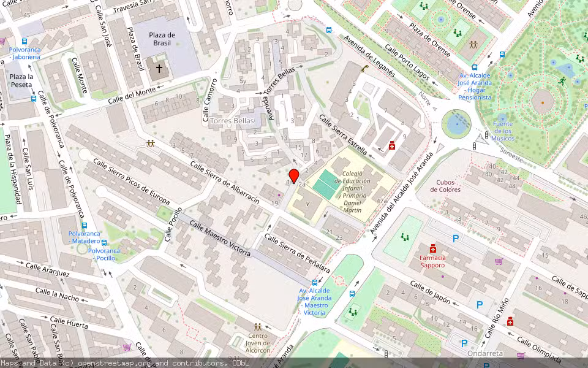Select the Farmacia Sapporo text label

pyautogui.click(x=432, y=261)
